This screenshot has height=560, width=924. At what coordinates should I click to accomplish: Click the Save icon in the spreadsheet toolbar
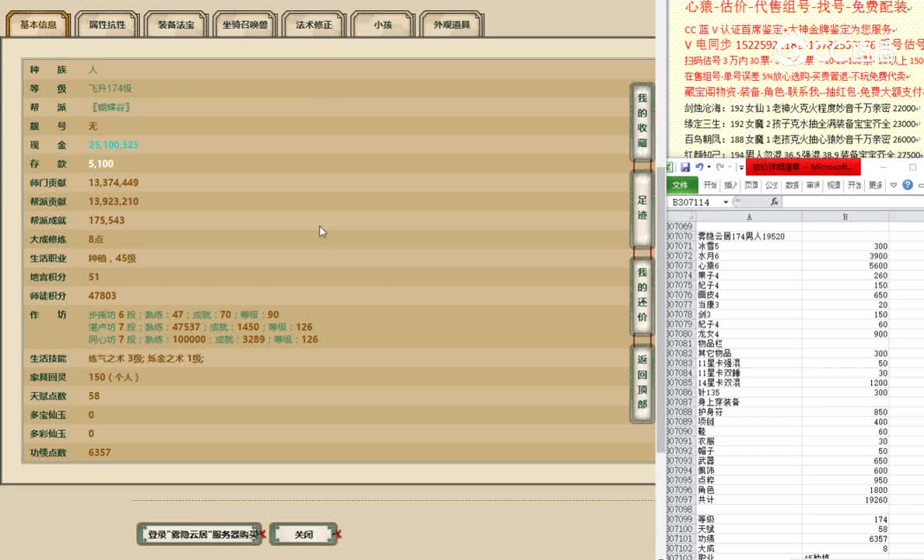686,166
